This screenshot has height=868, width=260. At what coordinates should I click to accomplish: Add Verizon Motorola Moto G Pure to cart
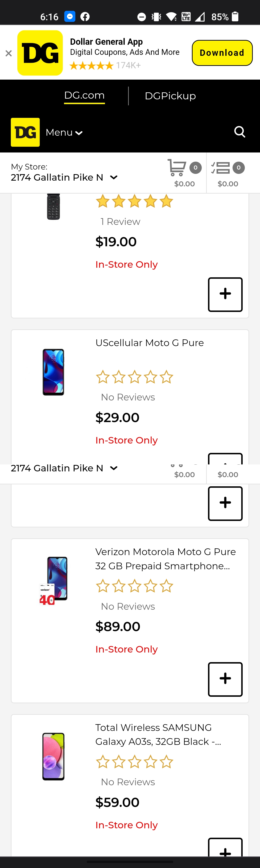tap(225, 679)
